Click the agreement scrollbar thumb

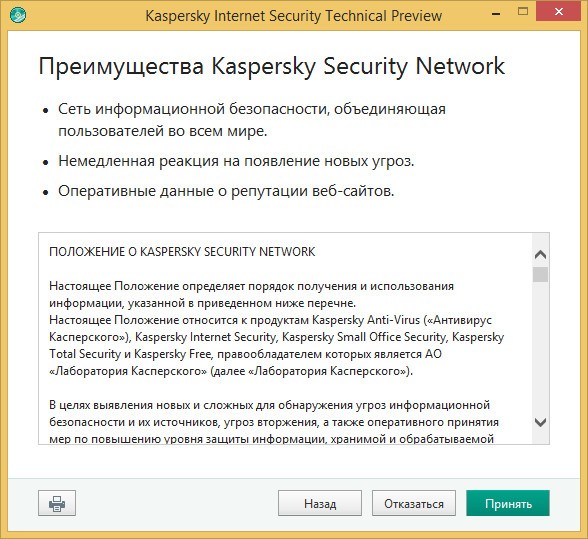[540, 274]
